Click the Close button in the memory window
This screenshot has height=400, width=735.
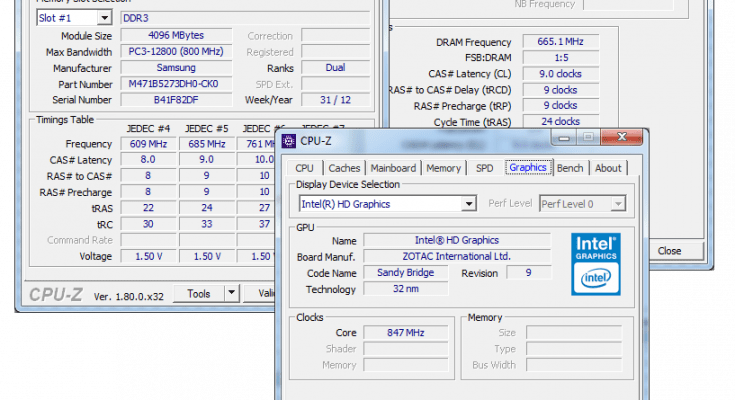[x=669, y=251]
